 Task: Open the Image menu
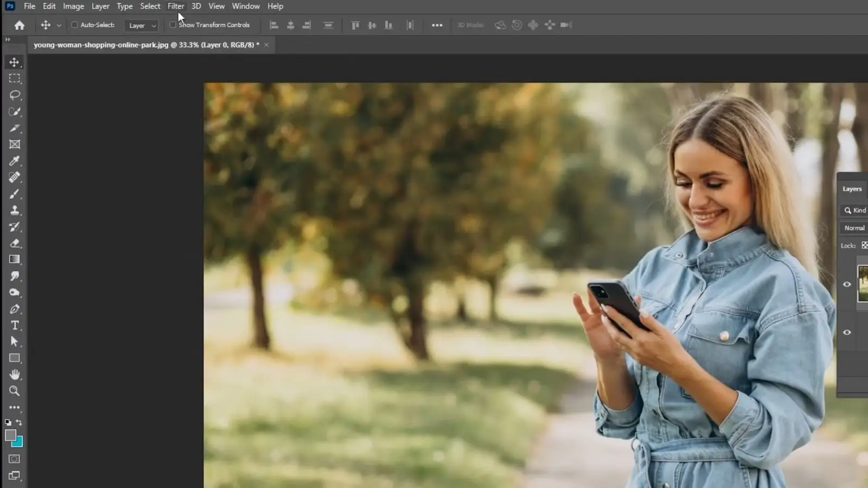tap(73, 7)
